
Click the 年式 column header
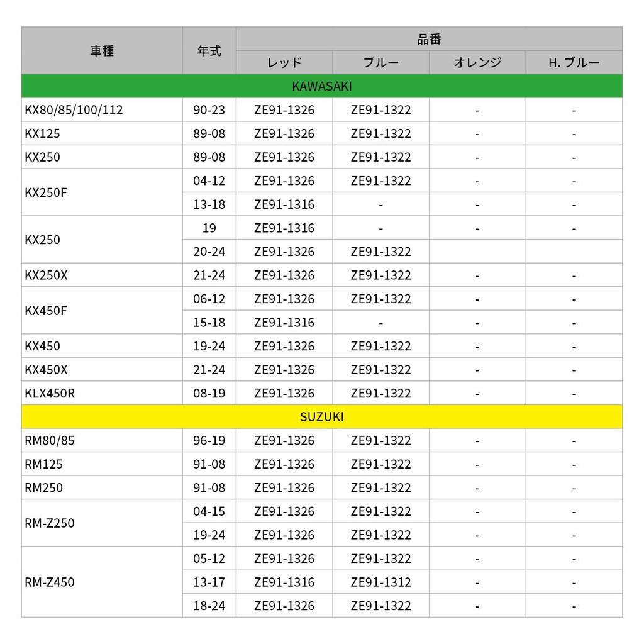(209, 51)
